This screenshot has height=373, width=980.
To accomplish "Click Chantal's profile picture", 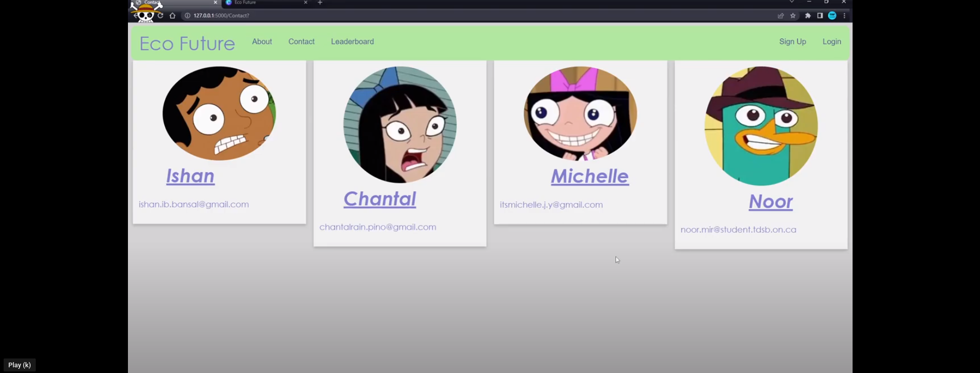I will [x=400, y=124].
